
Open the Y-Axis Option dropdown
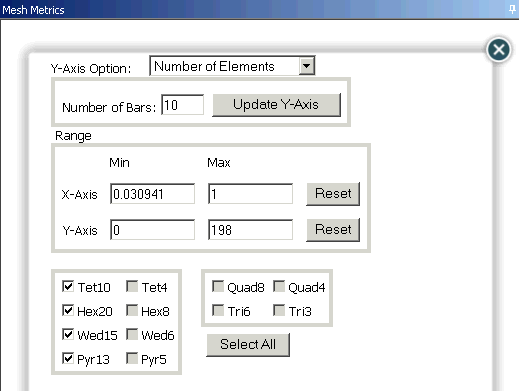[x=306, y=66]
